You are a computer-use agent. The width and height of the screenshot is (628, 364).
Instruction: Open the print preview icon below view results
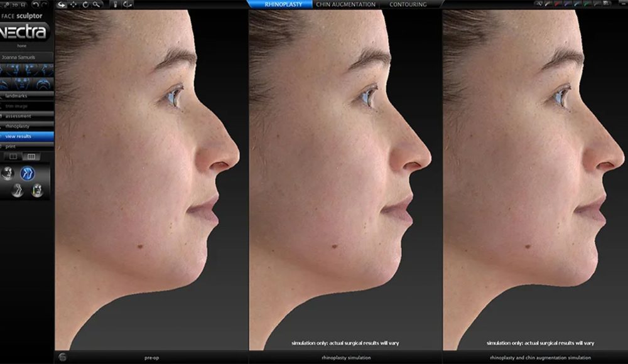16,146
